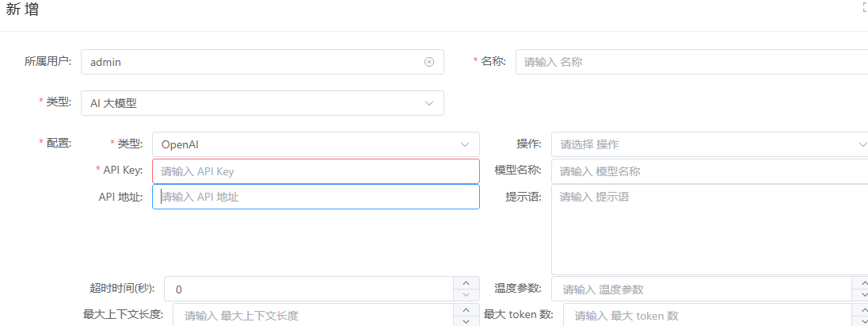Focus the API Key input
Viewport: 868px width, 326px height.
coord(315,171)
